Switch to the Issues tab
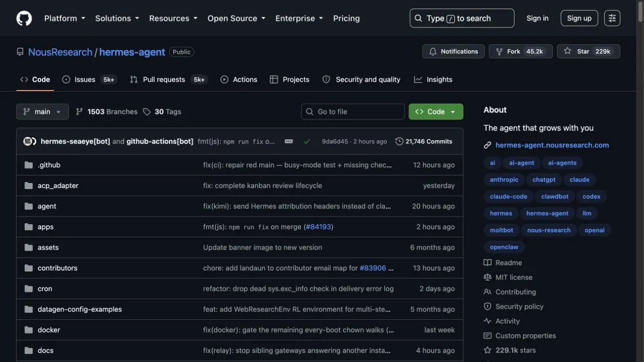 tap(90, 80)
